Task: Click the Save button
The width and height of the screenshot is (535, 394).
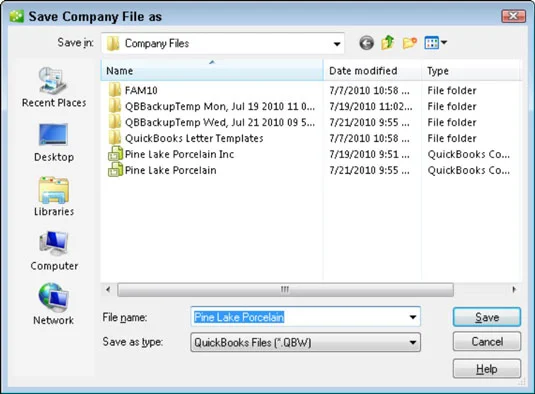Action: 487,317
